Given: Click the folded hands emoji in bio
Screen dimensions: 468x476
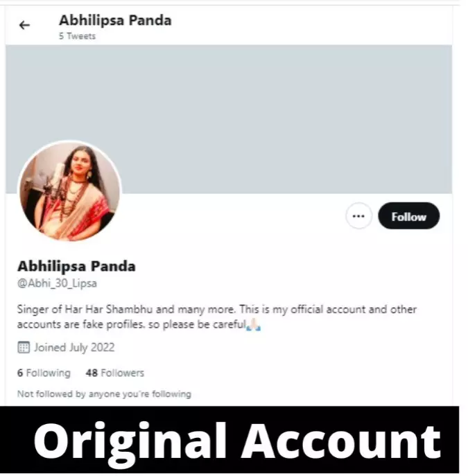Looking at the screenshot, I should [253, 324].
